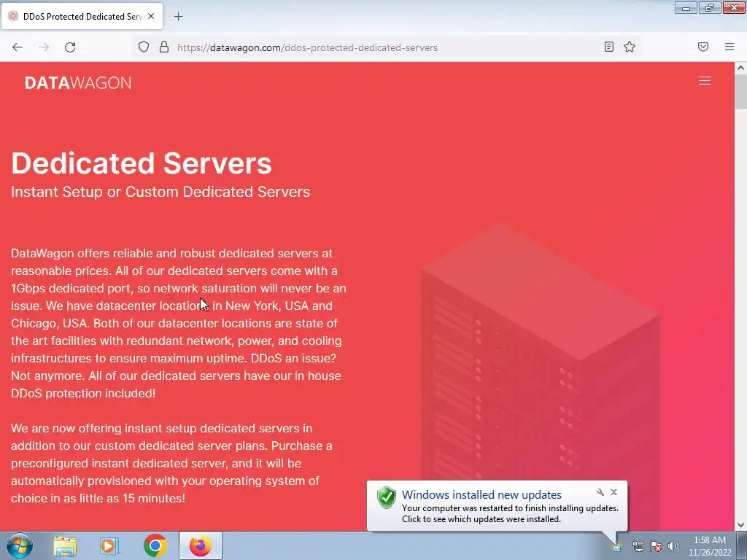Click scrollbar down arrow

[740, 525]
